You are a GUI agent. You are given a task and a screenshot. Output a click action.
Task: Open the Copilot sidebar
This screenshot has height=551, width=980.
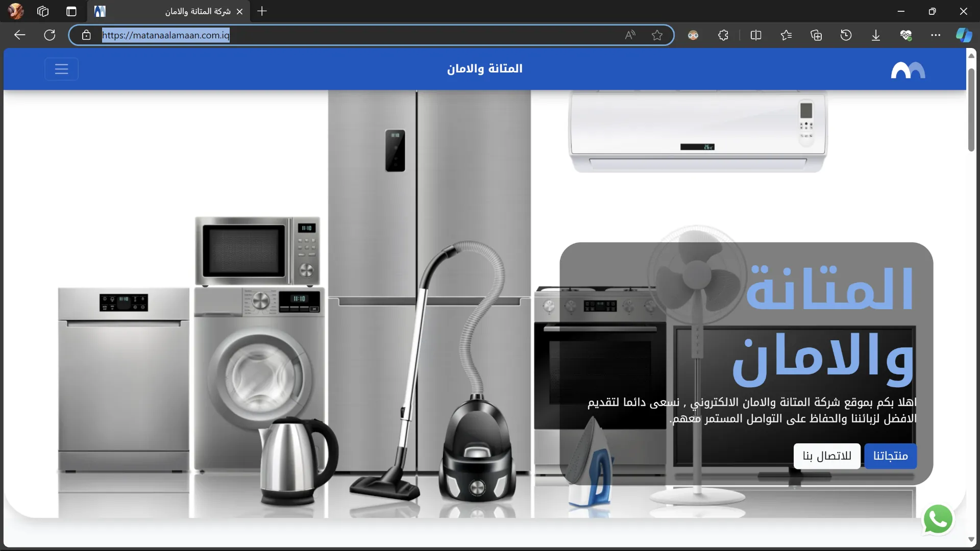964,35
